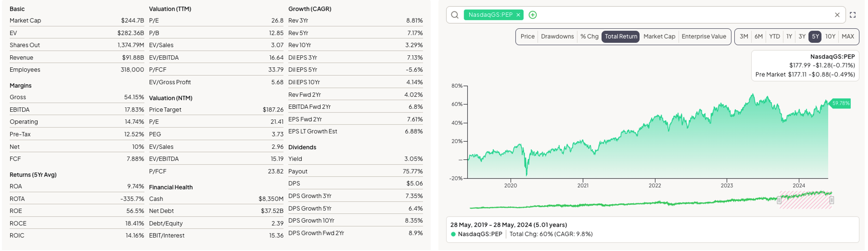Switch the chart to Market Cap
The image size is (868, 251).
[659, 37]
